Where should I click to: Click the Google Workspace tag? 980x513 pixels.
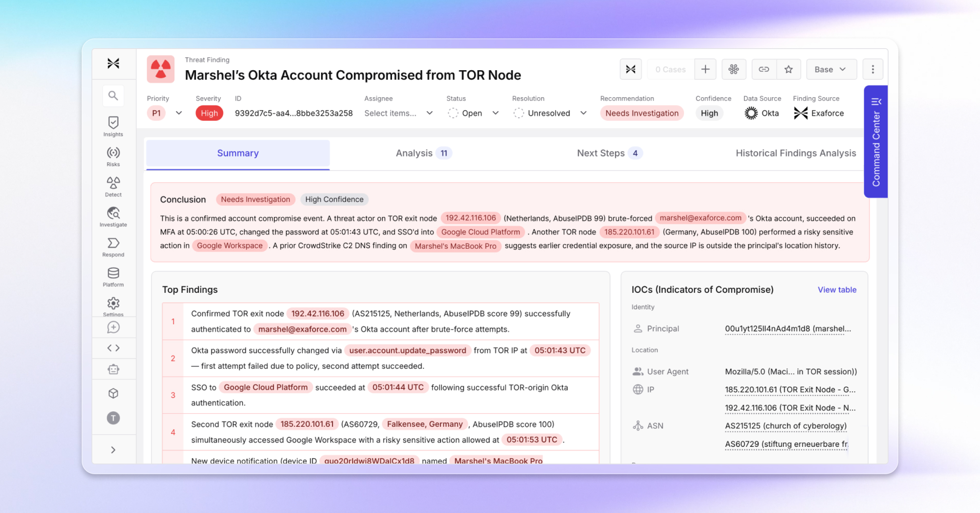point(230,245)
